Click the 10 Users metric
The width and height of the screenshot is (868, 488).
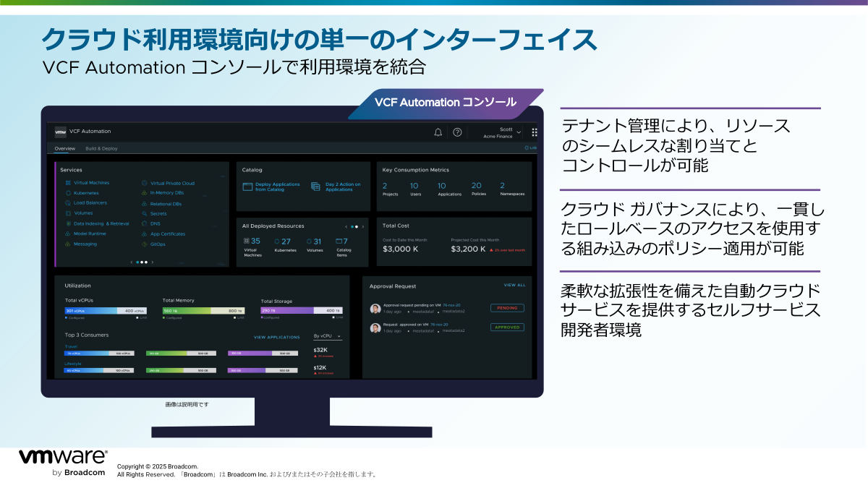(x=414, y=189)
